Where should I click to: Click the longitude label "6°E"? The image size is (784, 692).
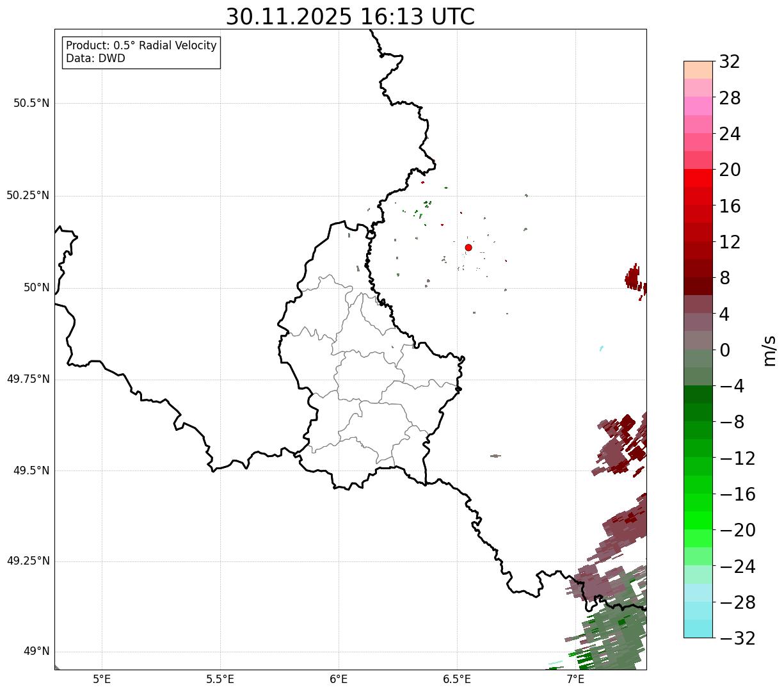pyautogui.click(x=339, y=679)
